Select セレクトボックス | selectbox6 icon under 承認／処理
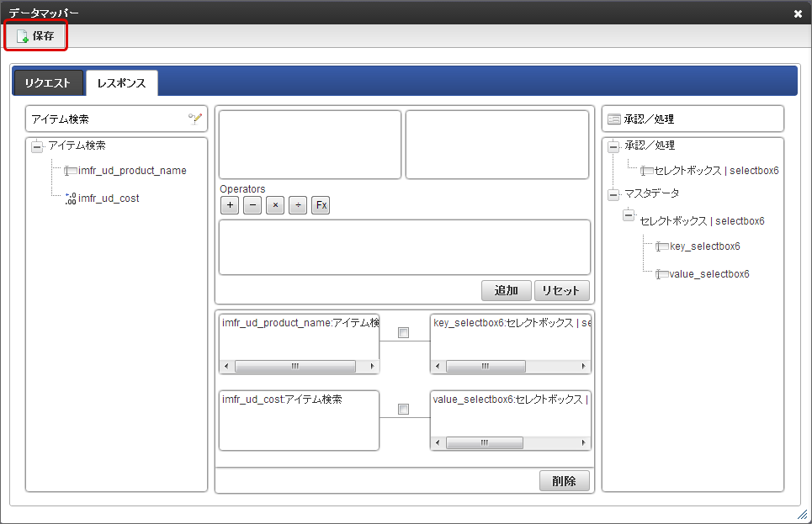The height and width of the screenshot is (524, 812). click(x=647, y=171)
